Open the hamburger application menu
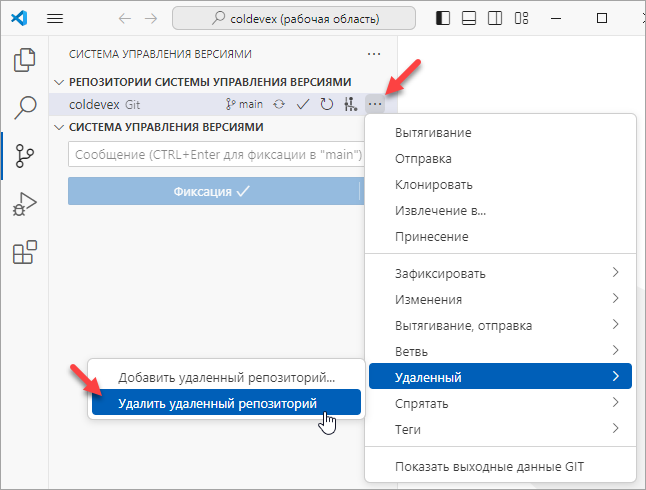Screen dimensions: 646x490 [x=55, y=19]
